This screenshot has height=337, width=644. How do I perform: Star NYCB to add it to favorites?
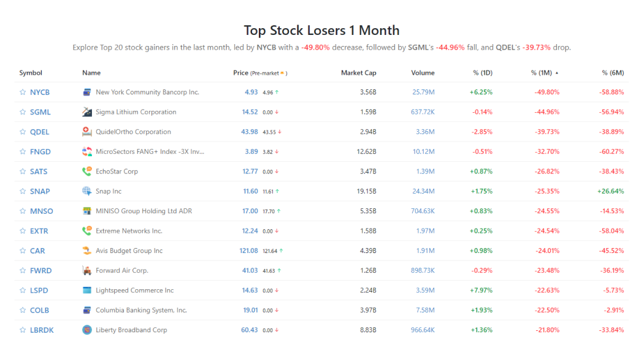pyautogui.click(x=23, y=93)
